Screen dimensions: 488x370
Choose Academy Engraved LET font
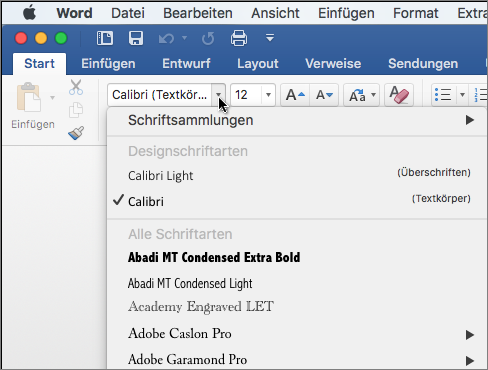click(x=297, y=307)
